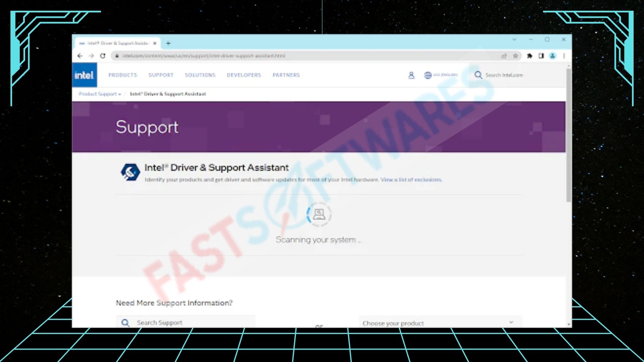The width and height of the screenshot is (644, 362).
Task: Click the vertical page scrollbar thumb
Action: coord(569,135)
